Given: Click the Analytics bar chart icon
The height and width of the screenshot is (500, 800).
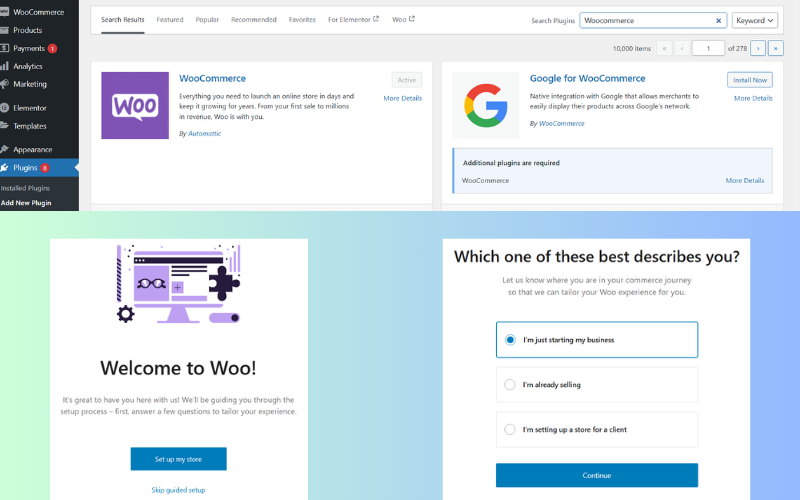Looking at the screenshot, I should (x=4, y=66).
